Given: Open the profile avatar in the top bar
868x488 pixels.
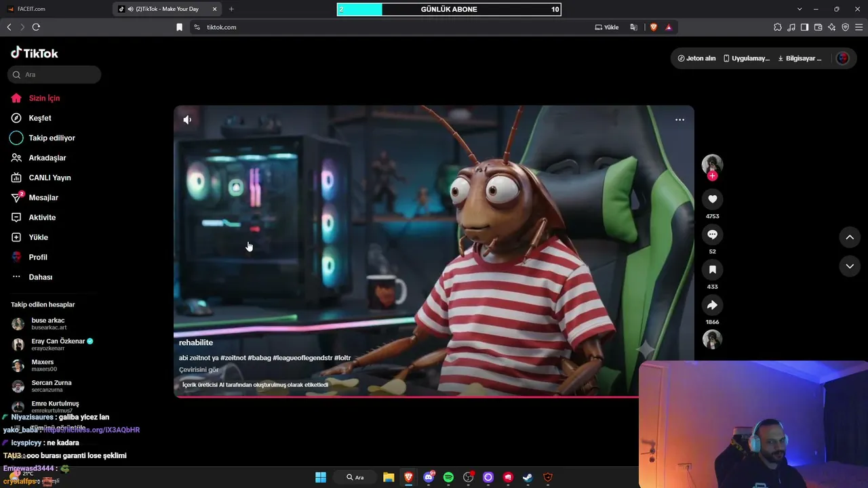Looking at the screenshot, I should [x=843, y=58].
